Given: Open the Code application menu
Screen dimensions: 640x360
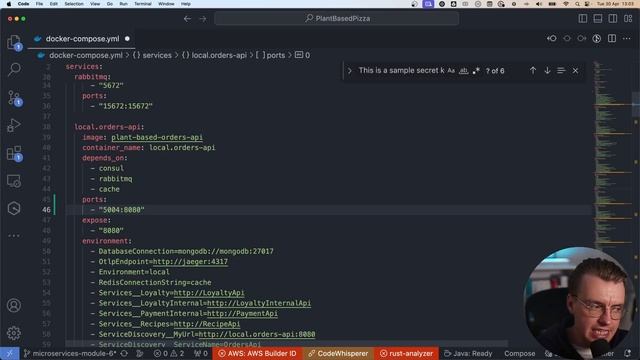Looking at the screenshot, I should pyautogui.click(x=23, y=4).
